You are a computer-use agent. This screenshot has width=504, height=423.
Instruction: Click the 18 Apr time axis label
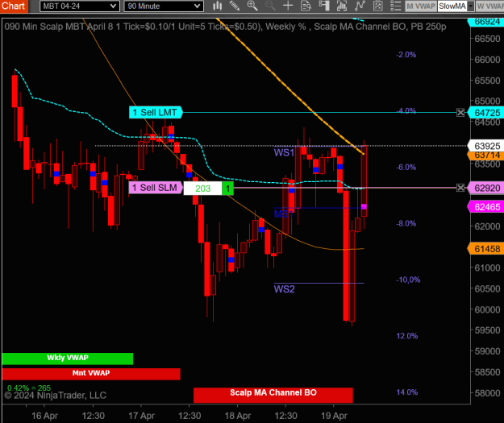click(x=238, y=416)
